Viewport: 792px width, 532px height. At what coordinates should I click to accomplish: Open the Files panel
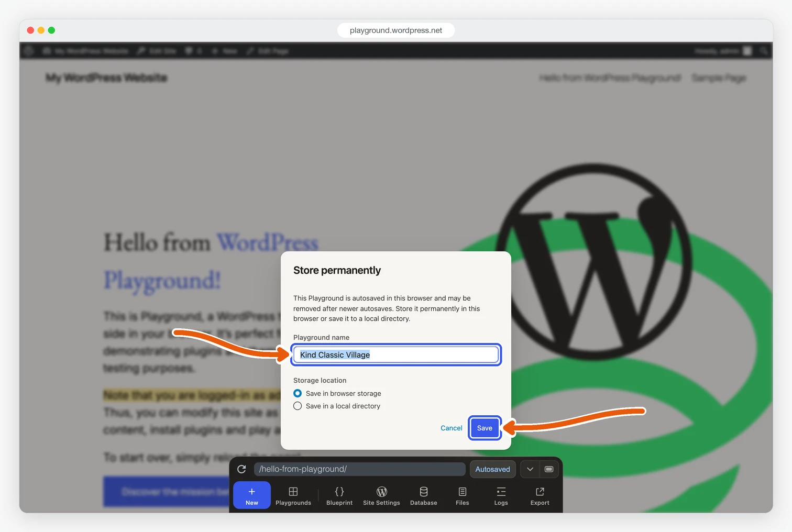pos(463,495)
